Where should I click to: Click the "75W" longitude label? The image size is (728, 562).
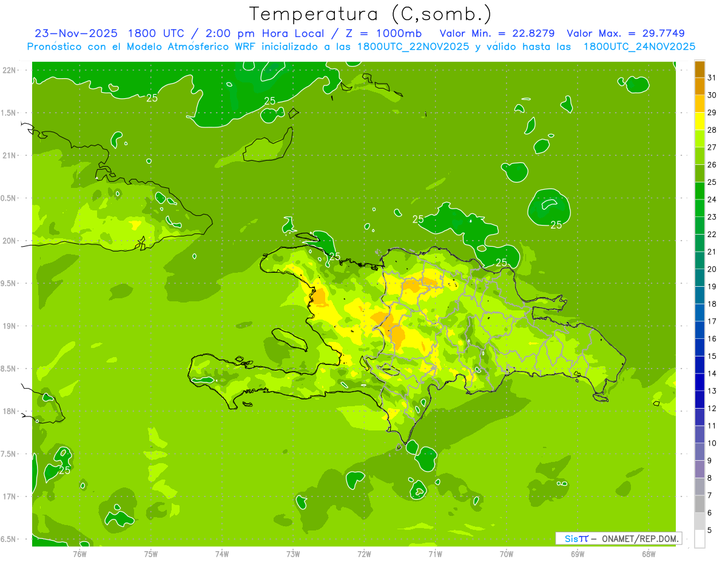(x=151, y=554)
